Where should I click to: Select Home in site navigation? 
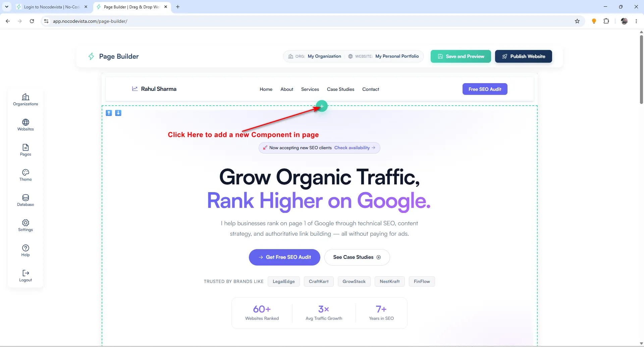(x=266, y=89)
